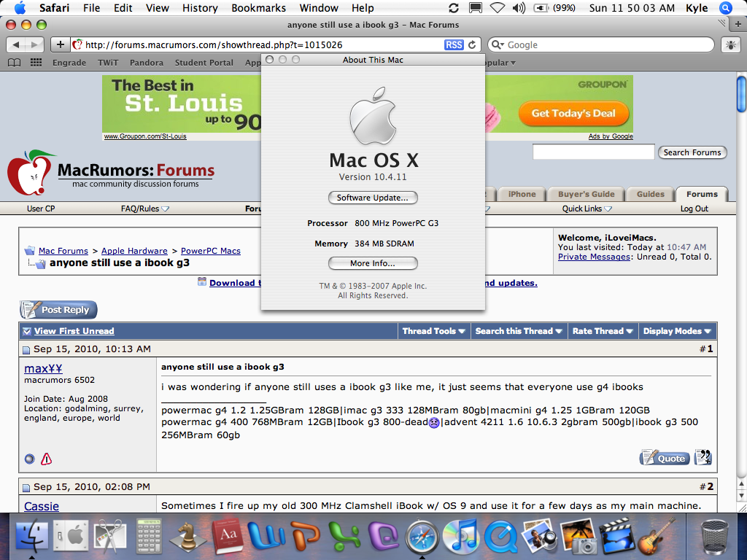Open the Safari File menu
Viewport: 747px width, 560px height.
coord(91,8)
